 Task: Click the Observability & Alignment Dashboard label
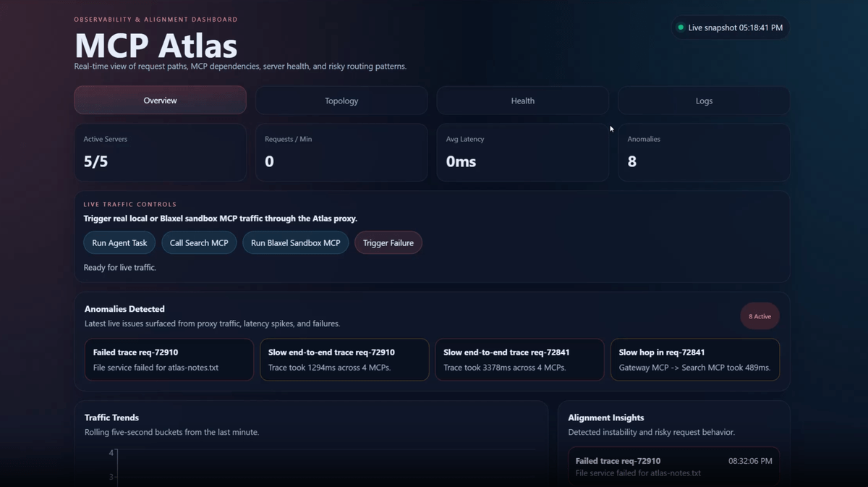(156, 20)
